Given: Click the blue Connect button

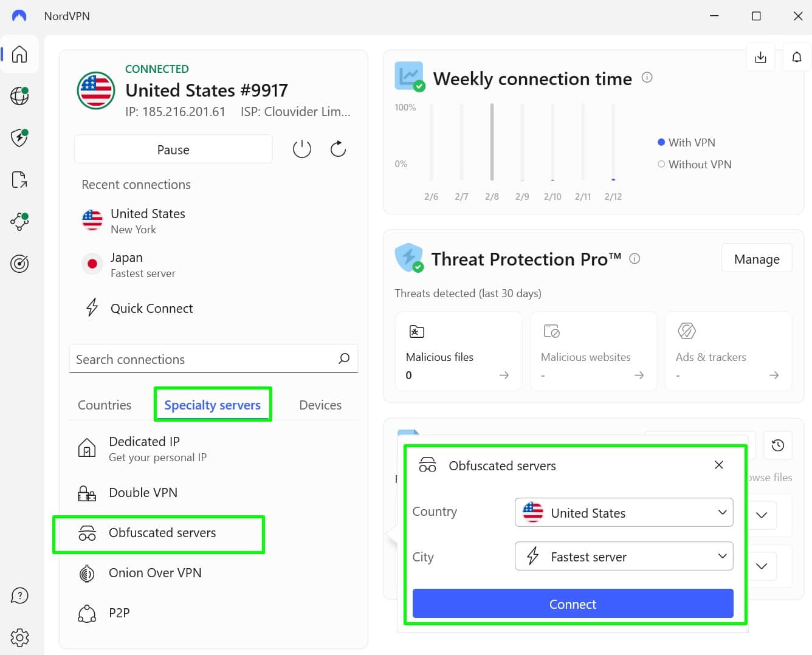Looking at the screenshot, I should coord(573,603).
